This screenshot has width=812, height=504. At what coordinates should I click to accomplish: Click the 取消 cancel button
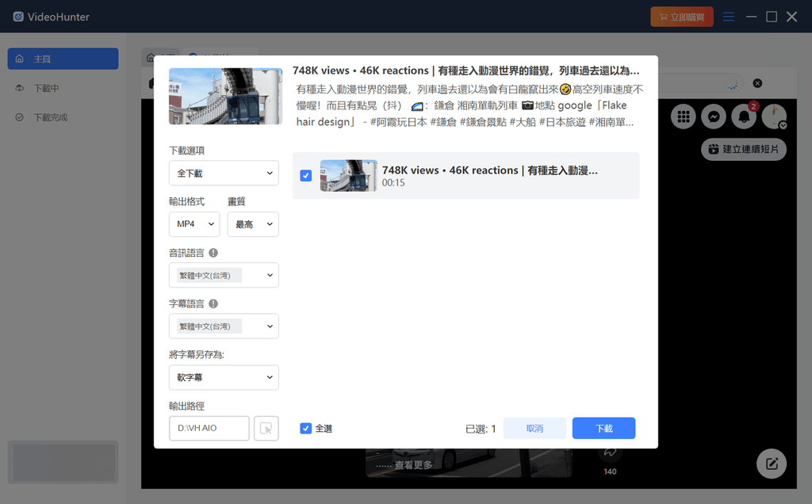point(534,428)
